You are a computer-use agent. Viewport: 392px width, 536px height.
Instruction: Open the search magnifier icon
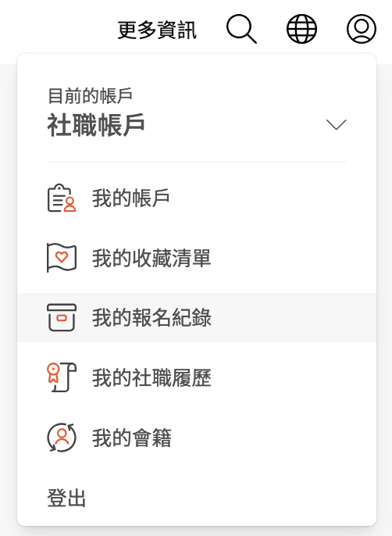pos(241,29)
